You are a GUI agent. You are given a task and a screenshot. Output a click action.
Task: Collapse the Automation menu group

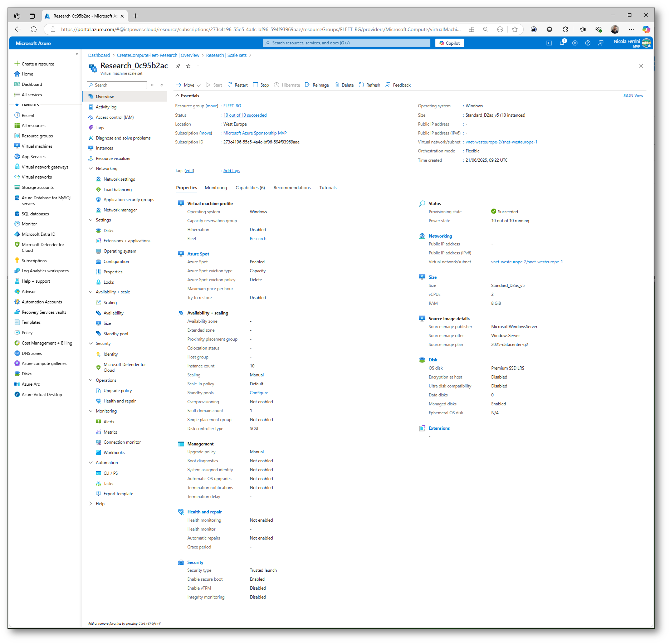pos(91,463)
